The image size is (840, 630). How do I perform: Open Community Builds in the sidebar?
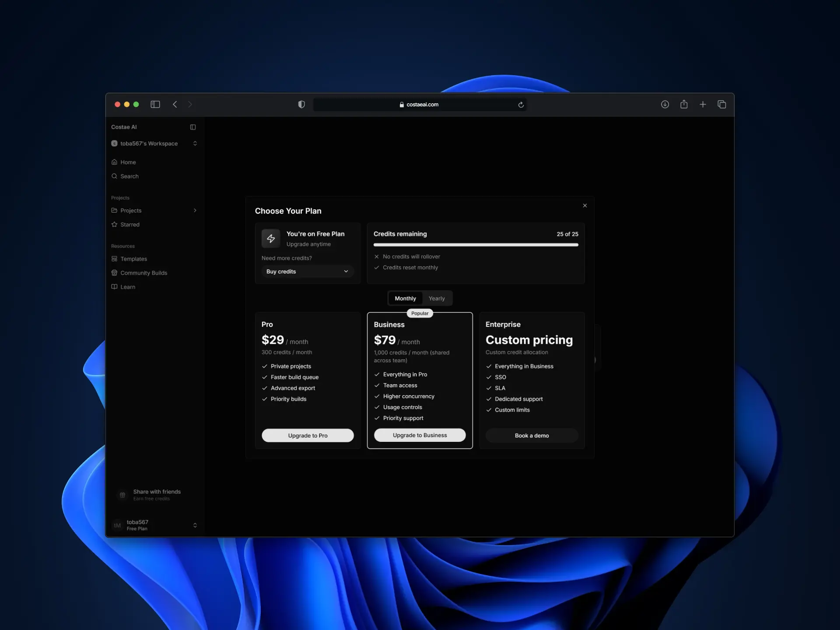143,273
